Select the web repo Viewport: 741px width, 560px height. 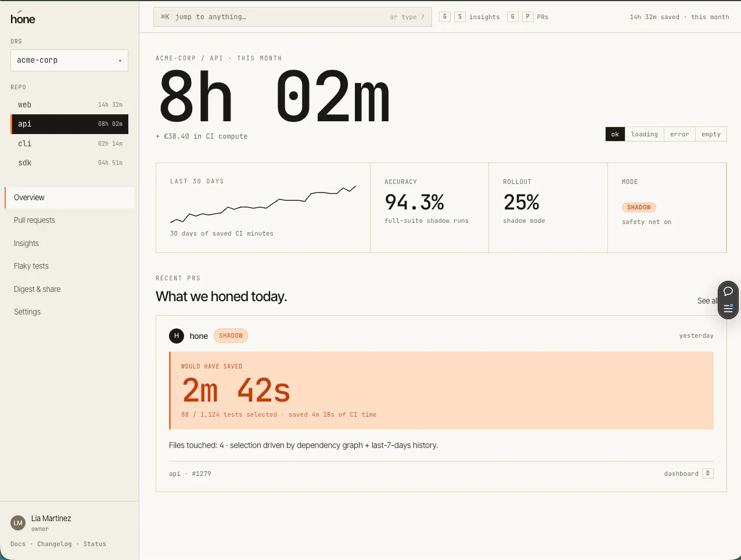(x=70, y=105)
